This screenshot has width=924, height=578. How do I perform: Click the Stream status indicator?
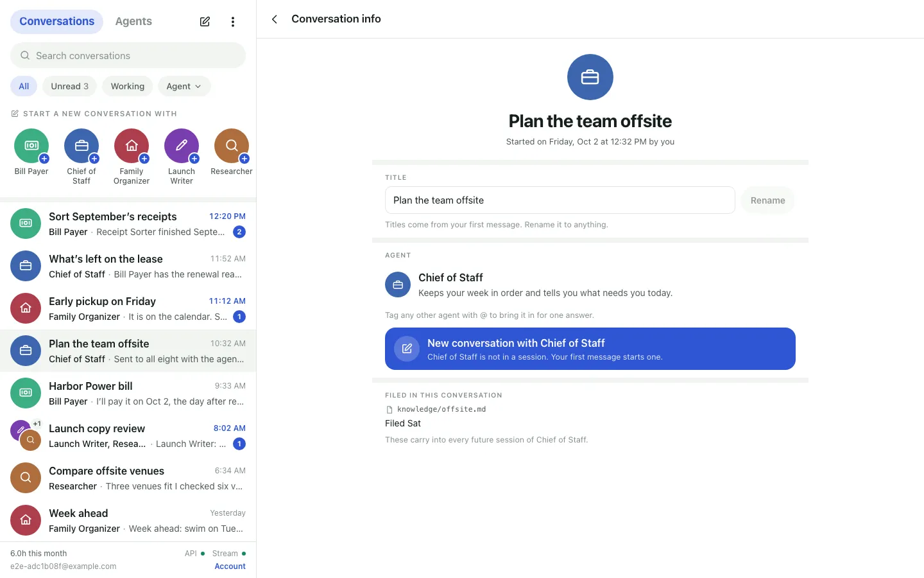229,554
